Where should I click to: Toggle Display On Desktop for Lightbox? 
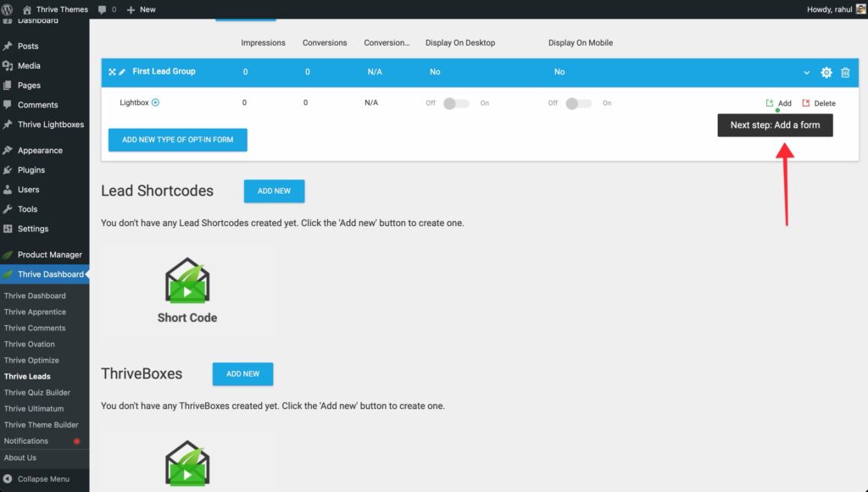pos(456,103)
